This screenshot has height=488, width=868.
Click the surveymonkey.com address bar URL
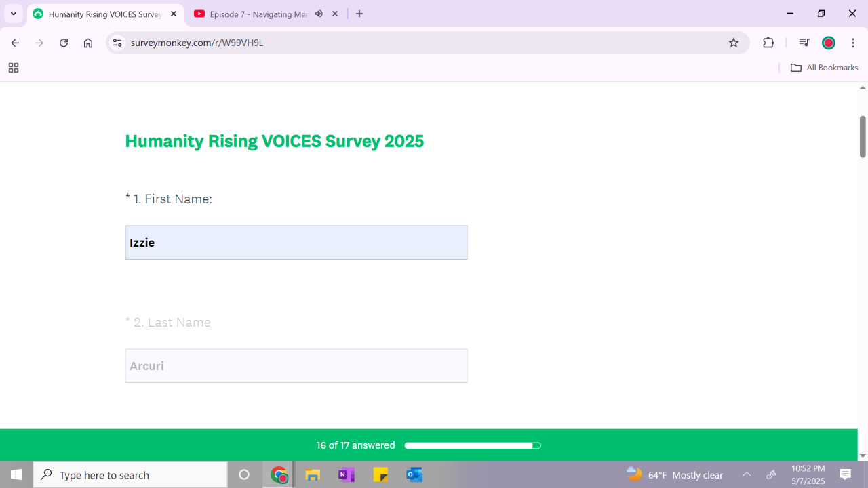197,43
